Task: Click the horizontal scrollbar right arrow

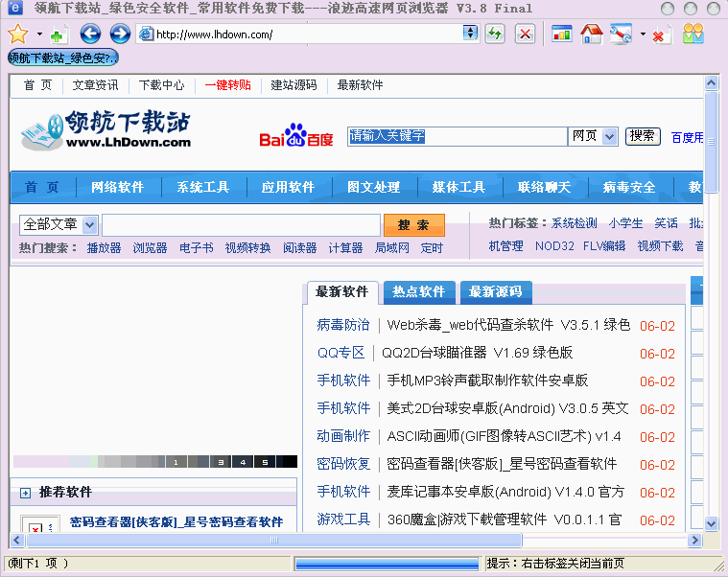Action: [694, 540]
